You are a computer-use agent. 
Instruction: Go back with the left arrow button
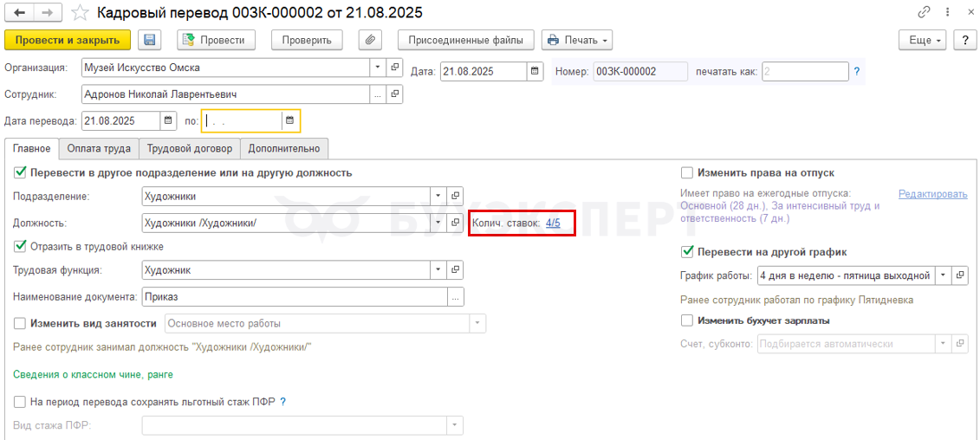click(19, 12)
